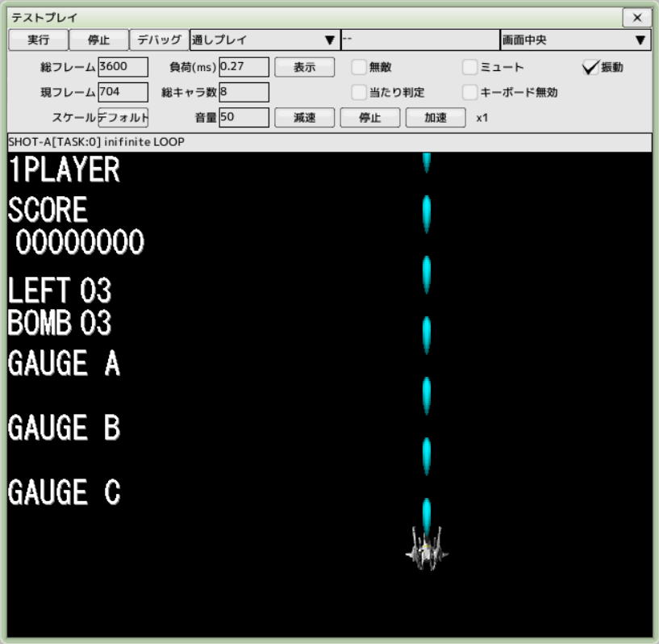Click the 総フレーム input field
This screenshot has width=659, height=644.
123,68
